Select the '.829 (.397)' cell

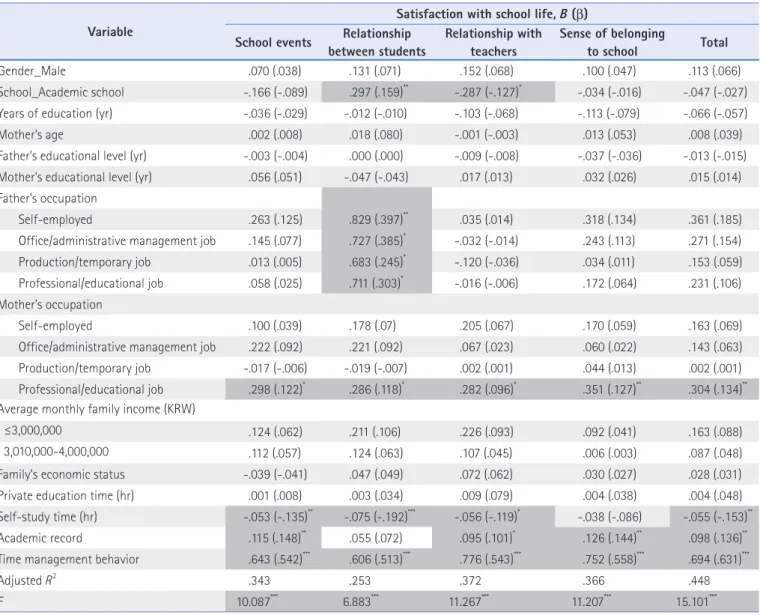[x=378, y=220]
